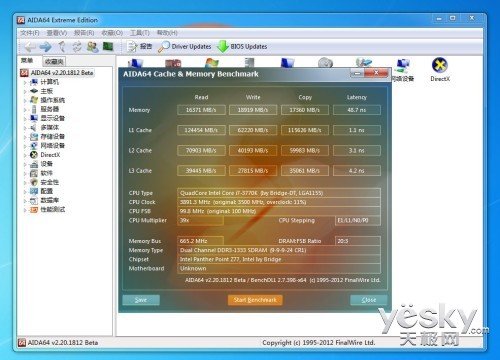Switch to the 菜单 tab
This screenshot has width=500, height=360.
tap(27, 61)
